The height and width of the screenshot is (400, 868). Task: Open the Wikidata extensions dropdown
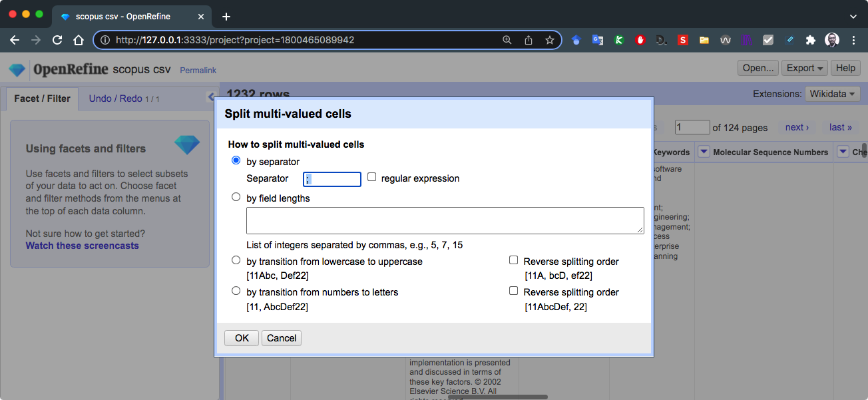[833, 95]
